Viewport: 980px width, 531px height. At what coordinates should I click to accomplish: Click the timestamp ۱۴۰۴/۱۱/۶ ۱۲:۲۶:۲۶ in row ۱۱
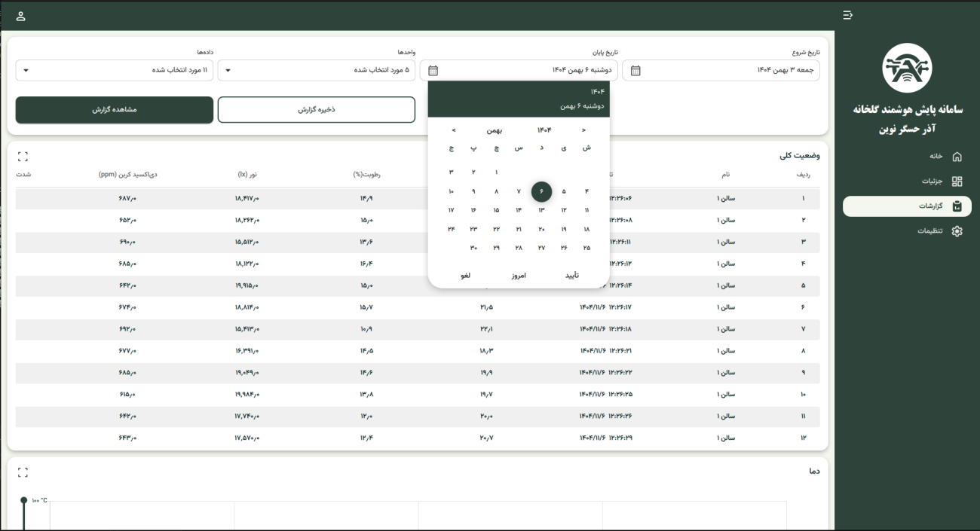point(605,416)
